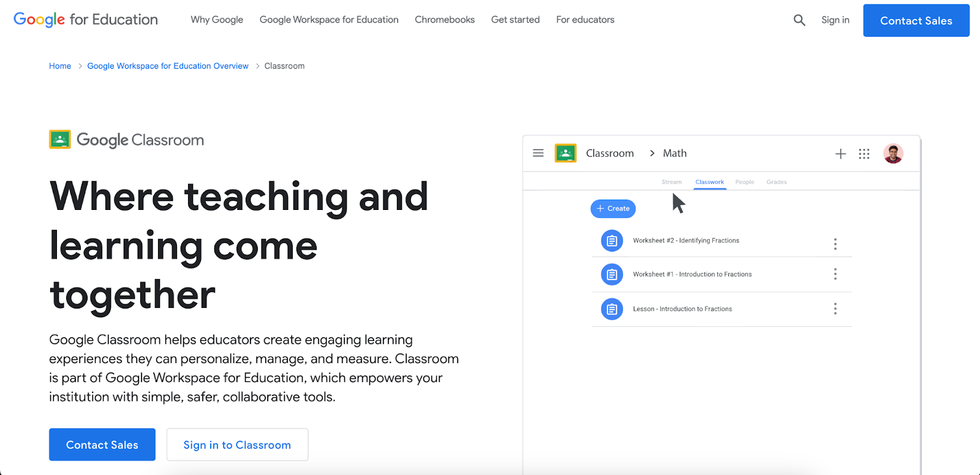This screenshot has height=475, width=980.
Task: Open the For educators menu
Action: pyautogui.click(x=585, y=20)
